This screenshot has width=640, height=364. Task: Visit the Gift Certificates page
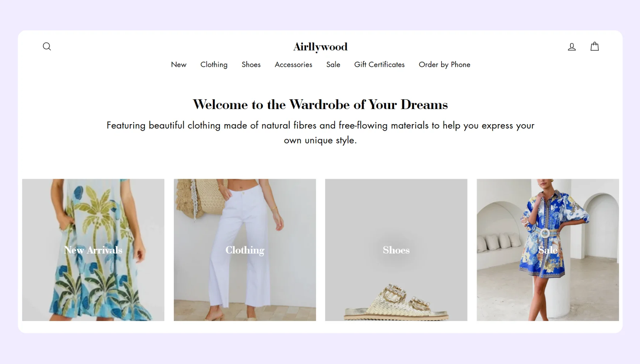click(379, 65)
